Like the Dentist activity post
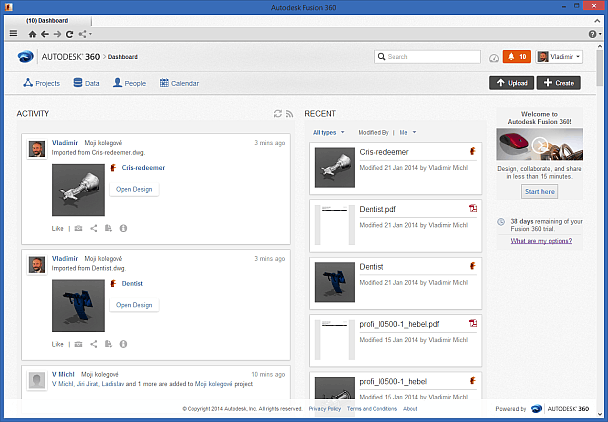Image resolution: width=608 pixels, height=422 pixels. (x=57, y=344)
